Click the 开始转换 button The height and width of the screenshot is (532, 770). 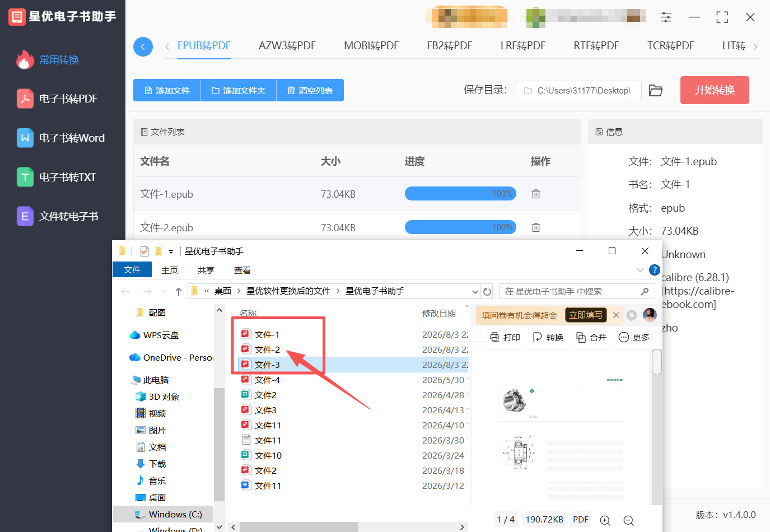pyautogui.click(x=715, y=90)
